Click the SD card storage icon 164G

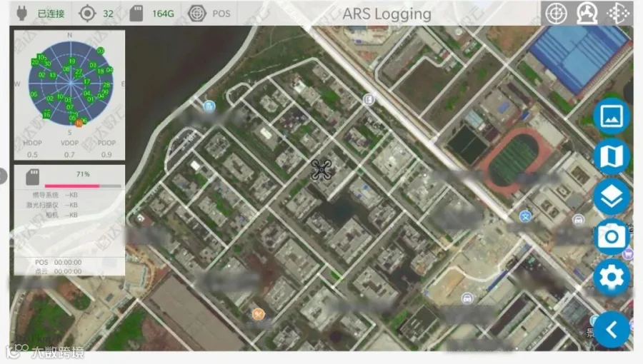tap(136, 14)
